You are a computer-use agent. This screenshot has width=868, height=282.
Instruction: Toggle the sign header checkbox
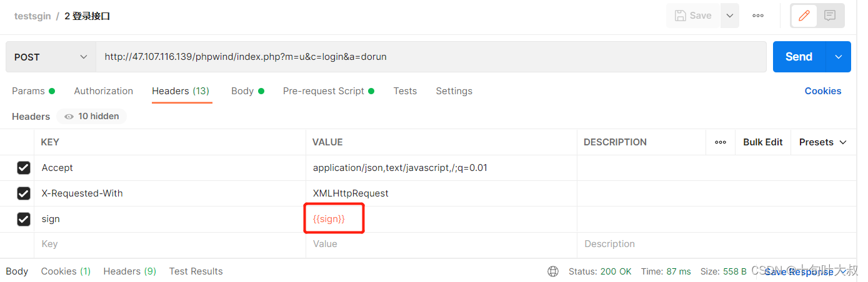[x=24, y=219]
